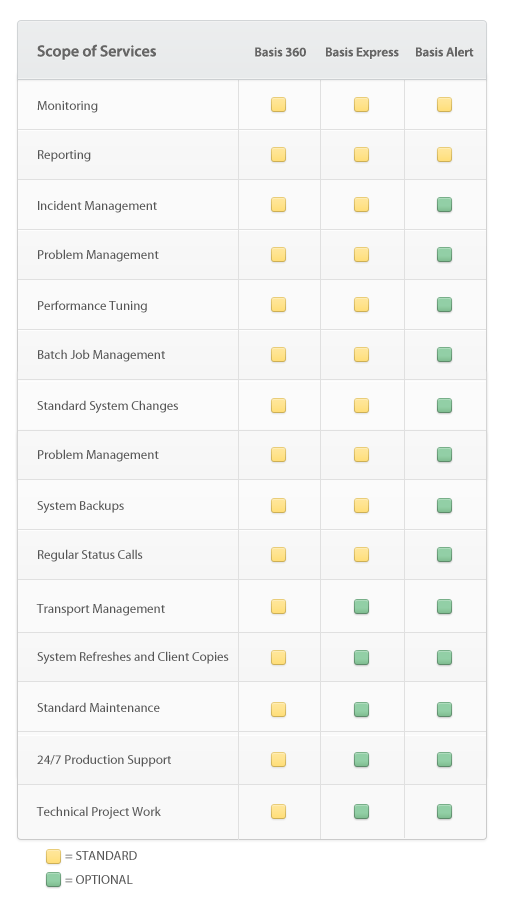The height and width of the screenshot is (897, 505).
Task: Click Performance Tuning marker under Basis Express
Action: pos(361,304)
